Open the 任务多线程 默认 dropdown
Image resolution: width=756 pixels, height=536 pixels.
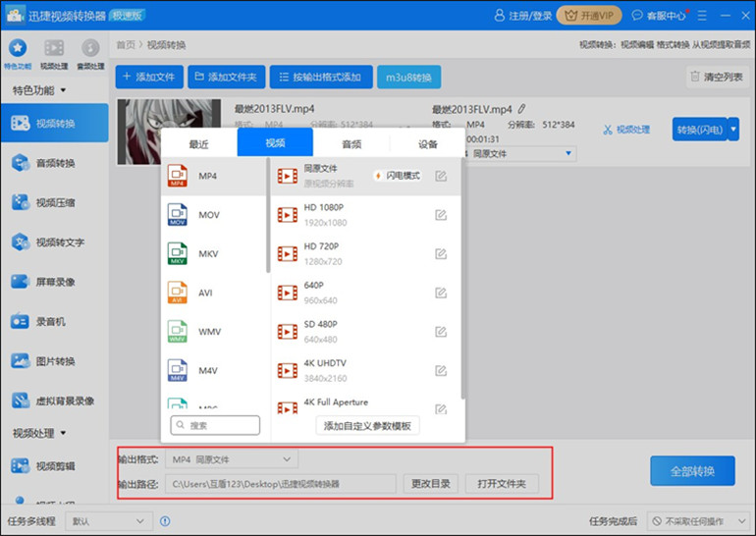(x=108, y=521)
